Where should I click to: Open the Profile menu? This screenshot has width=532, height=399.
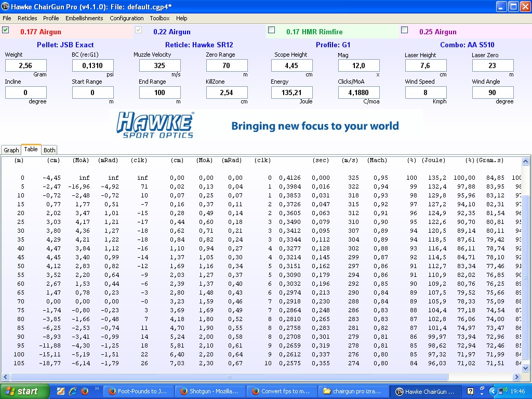coord(51,18)
